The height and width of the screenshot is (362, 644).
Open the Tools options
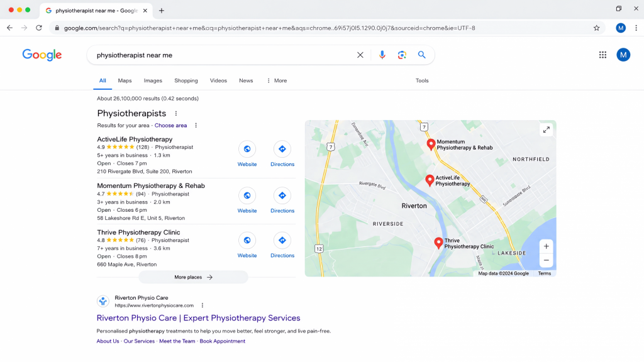[422, 80]
